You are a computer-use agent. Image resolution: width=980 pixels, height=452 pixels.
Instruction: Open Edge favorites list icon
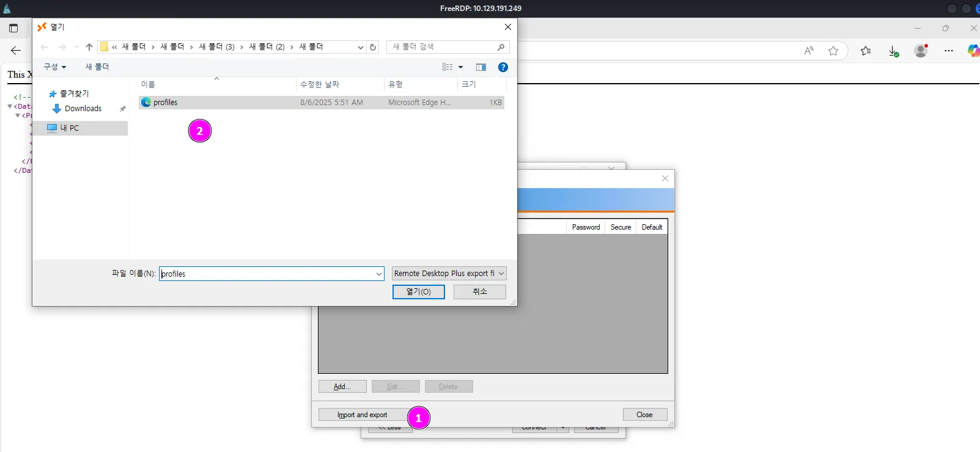pyautogui.click(x=866, y=51)
